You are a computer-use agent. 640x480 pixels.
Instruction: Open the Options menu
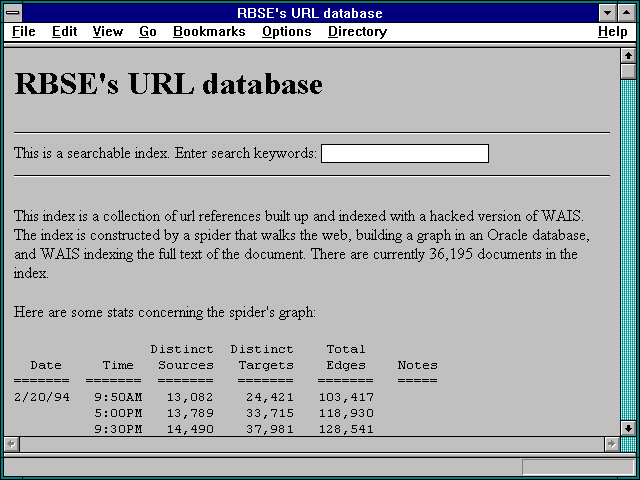(287, 32)
